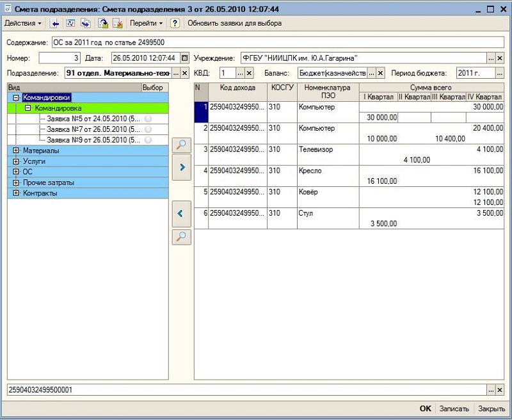This screenshot has width=512, height=420.
Task: Click the left arrow button to remove row
Action: [x=182, y=213]
